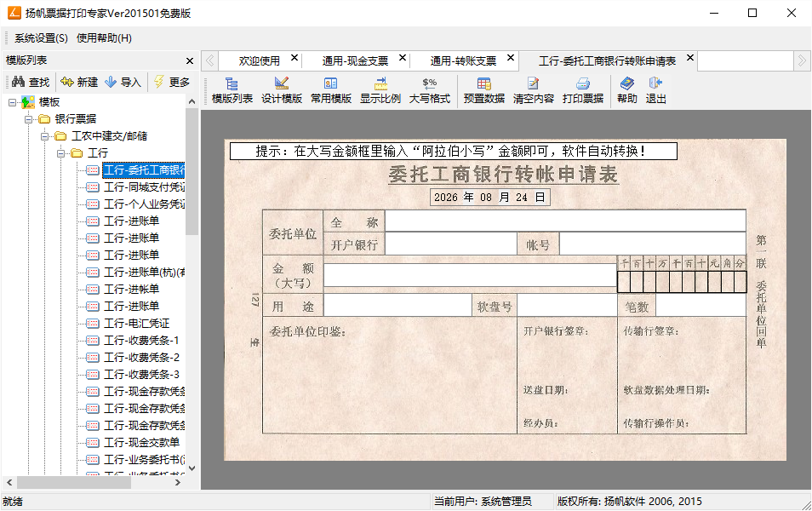Viewport: 812px width, 511px height.
Task: Select 工行-现金交款单 template
Action: (x=141, y=443)
